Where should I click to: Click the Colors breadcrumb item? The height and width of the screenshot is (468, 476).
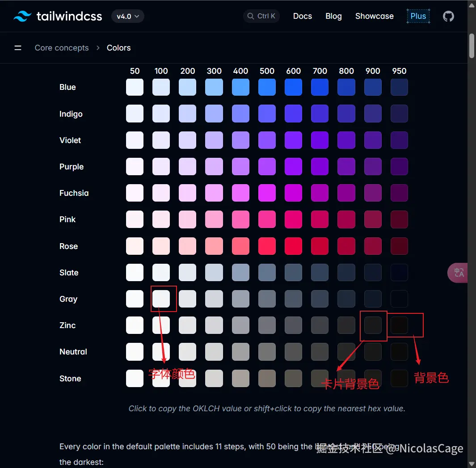point(119,48)
